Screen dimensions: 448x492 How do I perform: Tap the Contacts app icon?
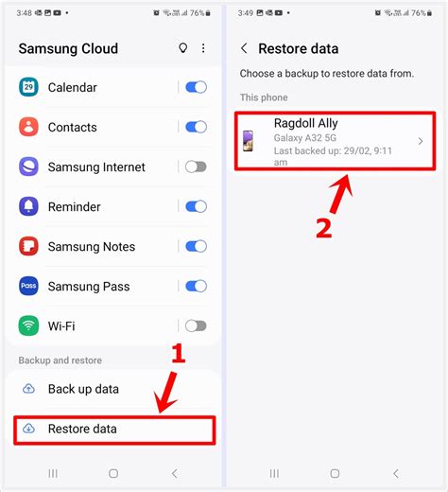pyautogui.click(x=28, y=127)
